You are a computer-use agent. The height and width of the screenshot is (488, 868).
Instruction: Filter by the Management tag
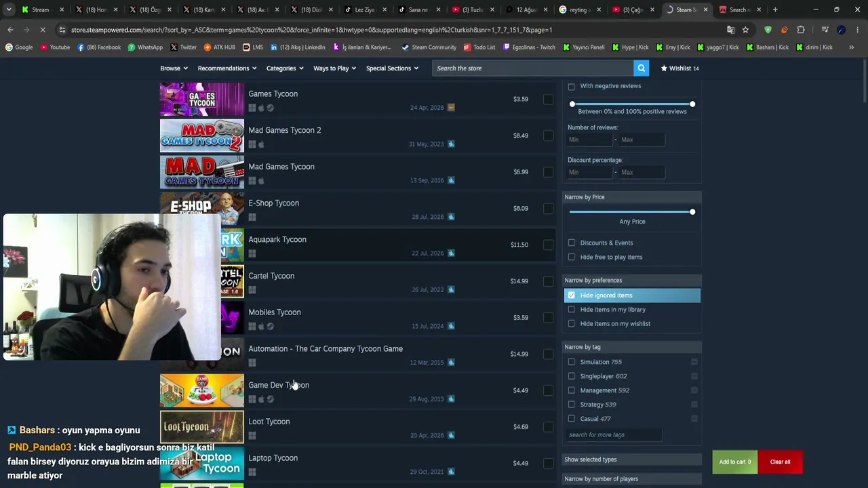pos(571,390)
